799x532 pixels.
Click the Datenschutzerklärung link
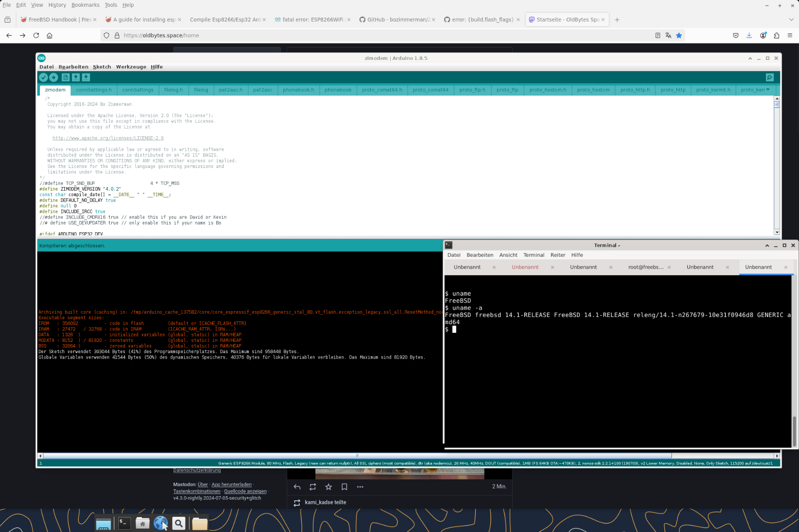coord(197,470)
